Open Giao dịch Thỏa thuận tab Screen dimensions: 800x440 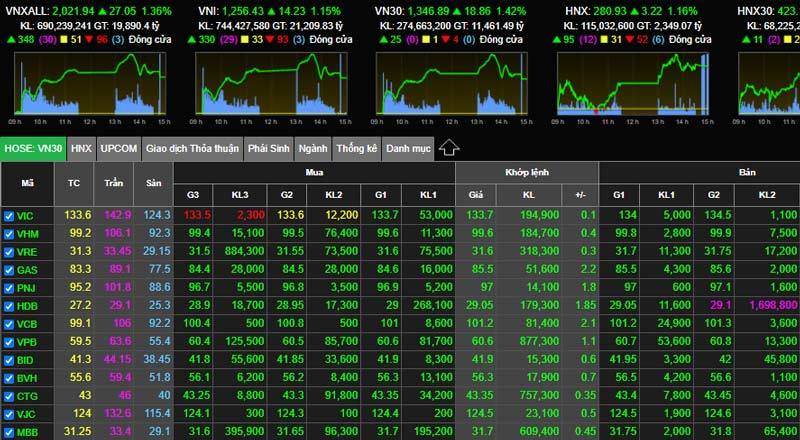tap(192, 148)
